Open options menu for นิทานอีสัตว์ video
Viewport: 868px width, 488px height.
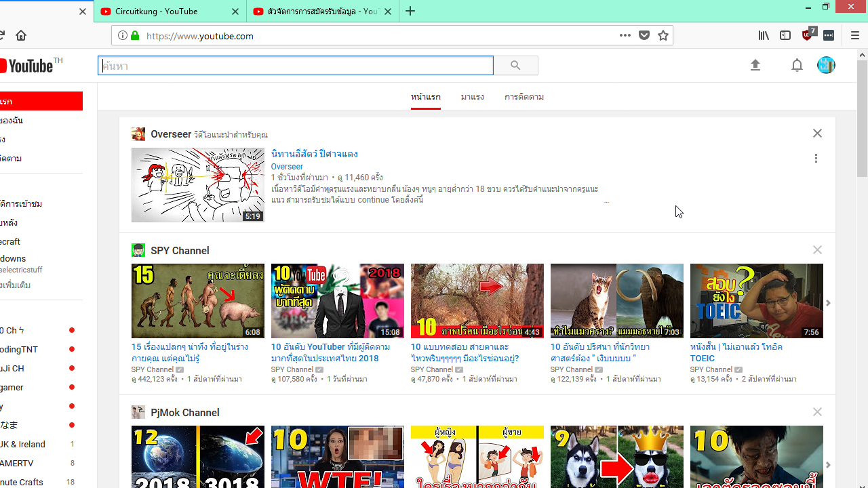coord(816,158)
